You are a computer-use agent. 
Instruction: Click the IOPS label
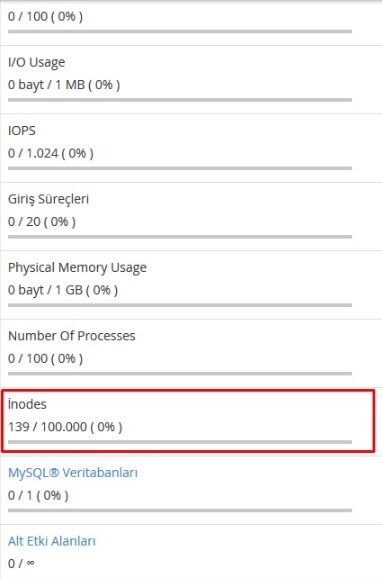point(22,131)
